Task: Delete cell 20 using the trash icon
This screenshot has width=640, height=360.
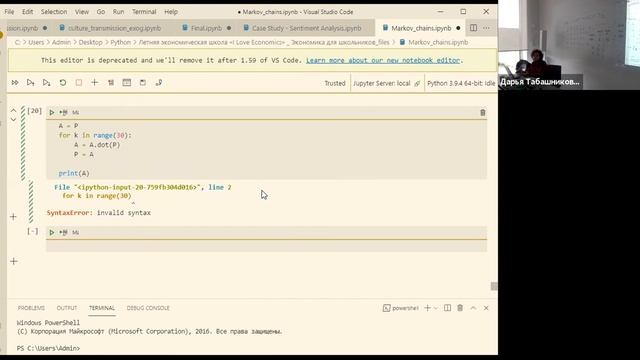Action: click(482, 113)
